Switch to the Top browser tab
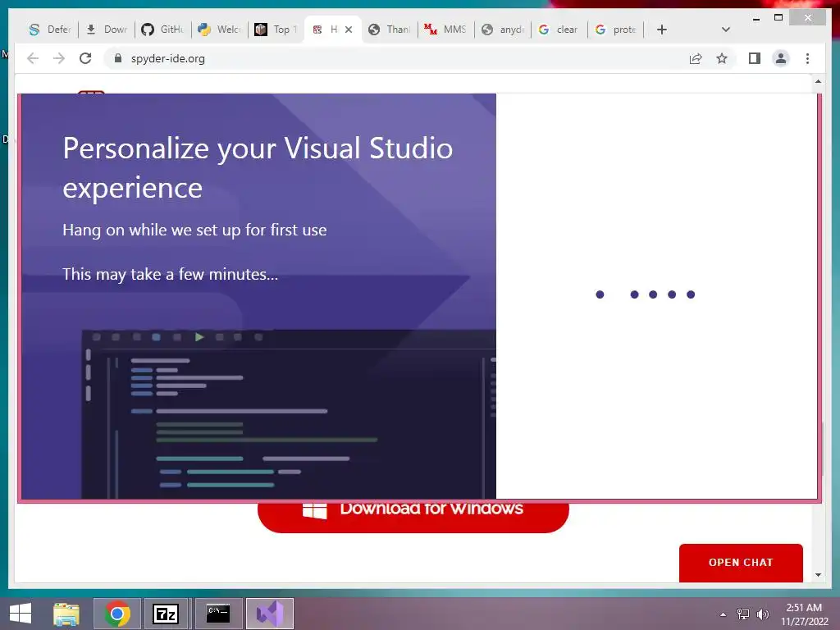The image size is (840, 630). (276, 30)
